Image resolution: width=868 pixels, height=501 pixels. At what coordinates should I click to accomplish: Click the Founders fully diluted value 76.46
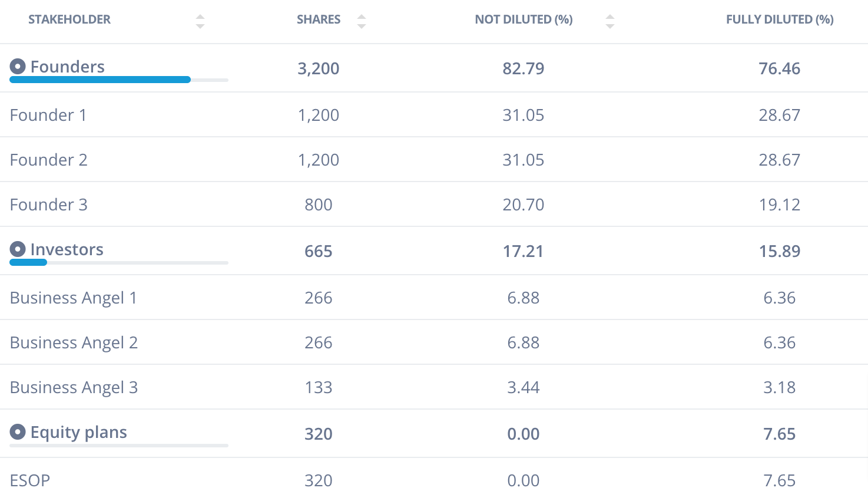click(779, 68)
